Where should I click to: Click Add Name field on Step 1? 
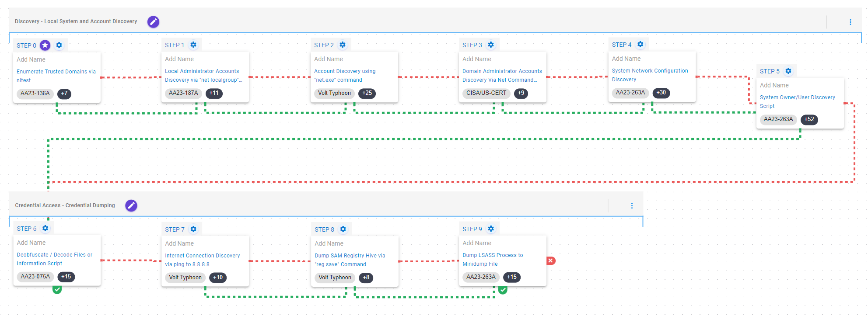pyautogui.click(x=179, y=59)
